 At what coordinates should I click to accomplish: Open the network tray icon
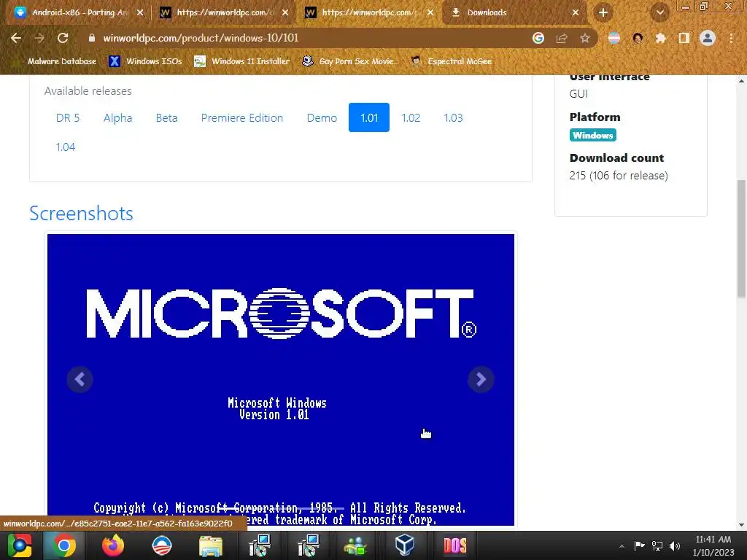[x=657, y=545]
